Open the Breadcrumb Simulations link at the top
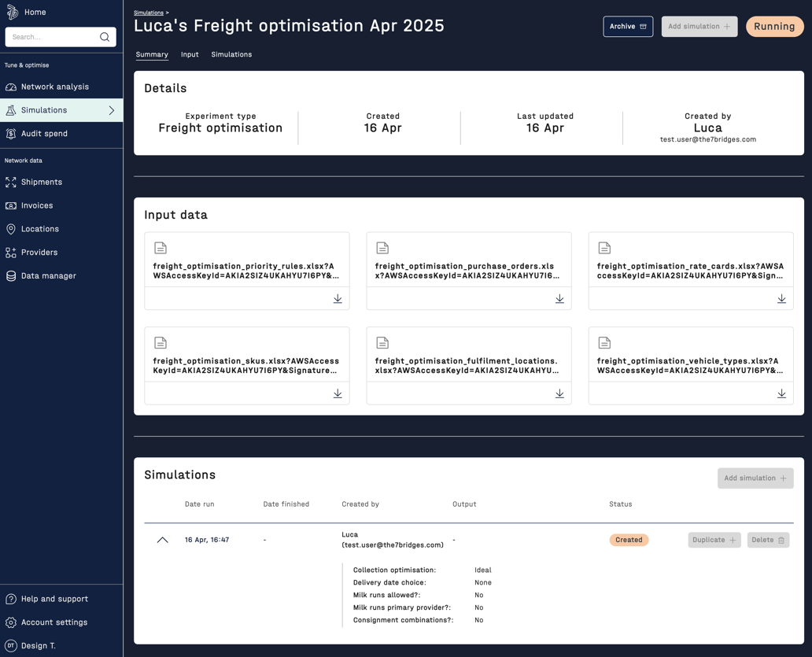 coord(149,12)
